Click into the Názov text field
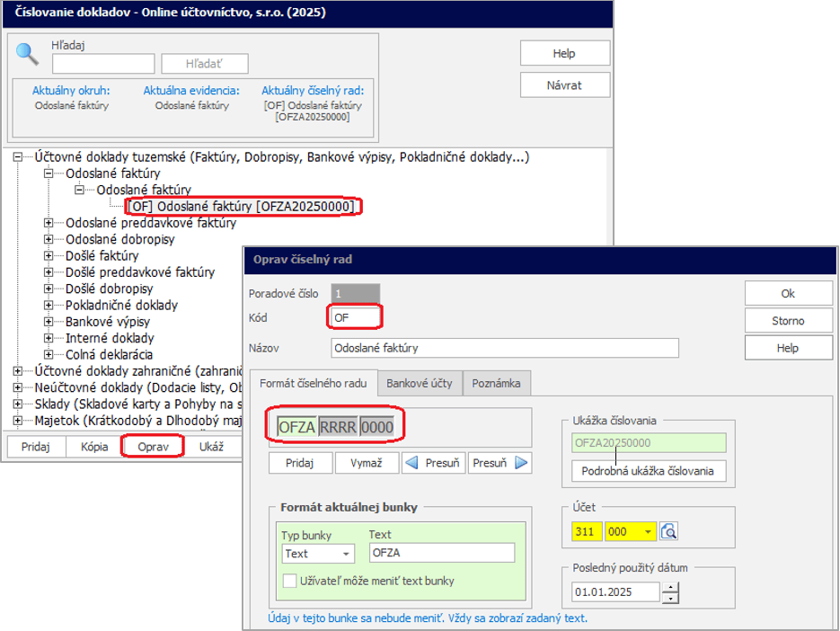The height and width of the screenshot is (631, 840). [504, 348]
